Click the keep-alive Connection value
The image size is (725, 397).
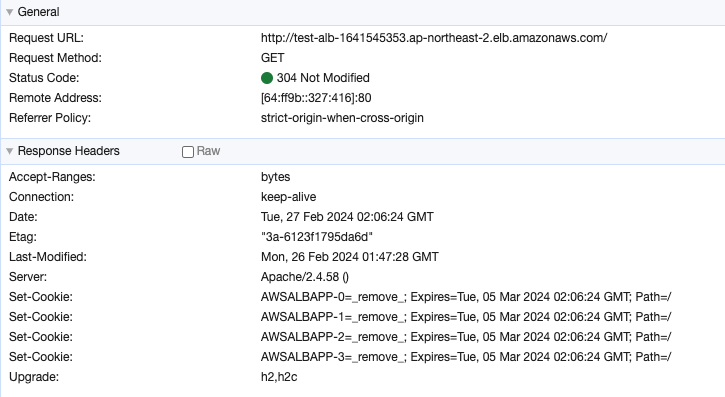289,197
